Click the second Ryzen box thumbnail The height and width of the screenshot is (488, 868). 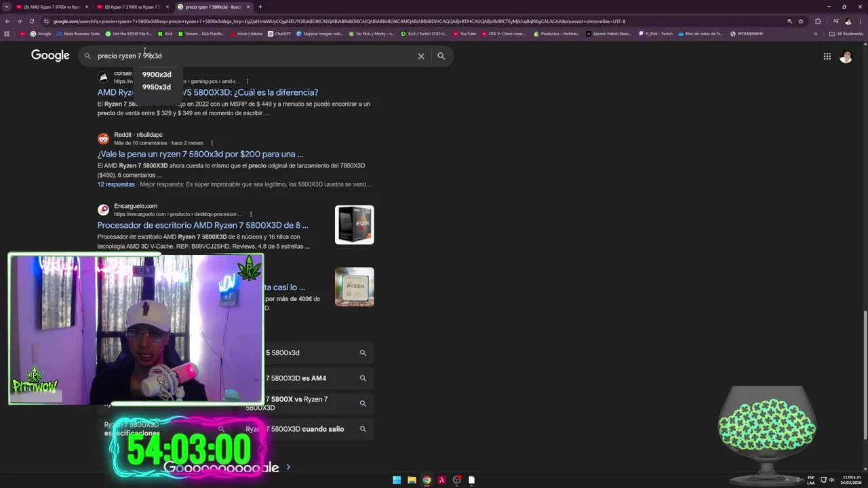pyautogui.click(x=354, y=287)
